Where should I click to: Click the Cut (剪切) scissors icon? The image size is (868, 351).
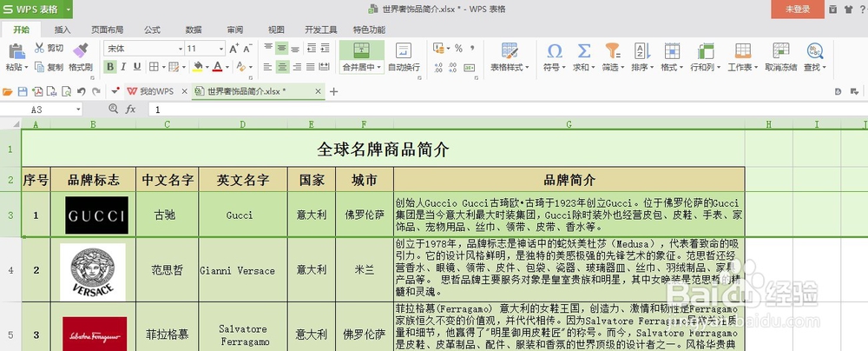pos(39,48)
